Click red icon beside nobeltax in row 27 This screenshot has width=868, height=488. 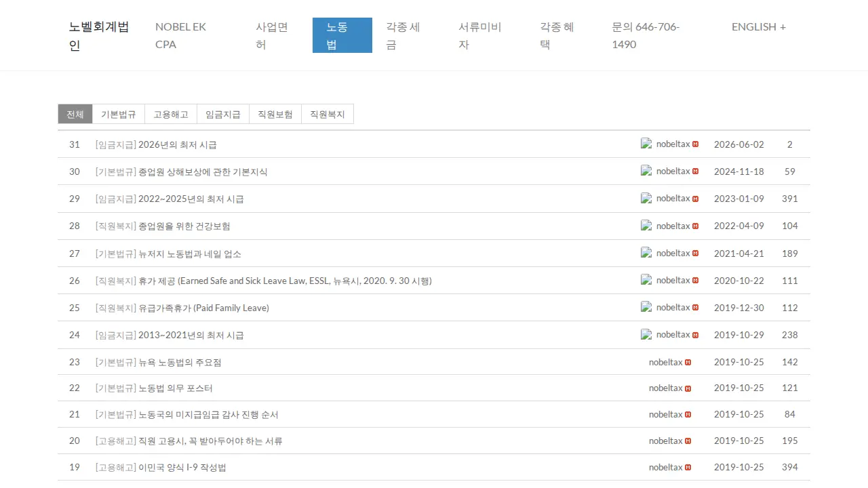point(696,253)
